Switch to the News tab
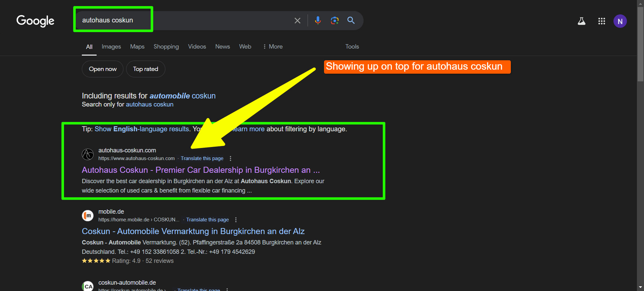The height and width of the screenshot is (291, 644). click(222, 47)
